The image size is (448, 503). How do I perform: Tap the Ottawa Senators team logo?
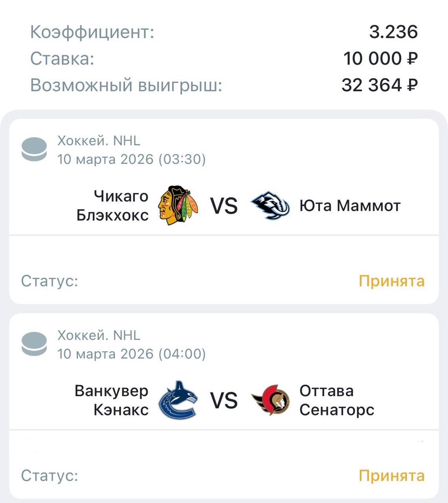click(x=270, y=400)
